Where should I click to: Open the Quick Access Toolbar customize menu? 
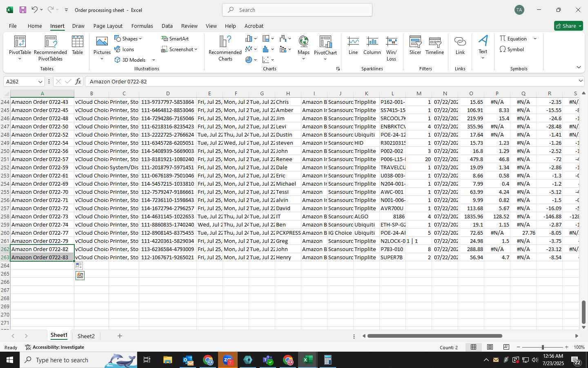66,10
